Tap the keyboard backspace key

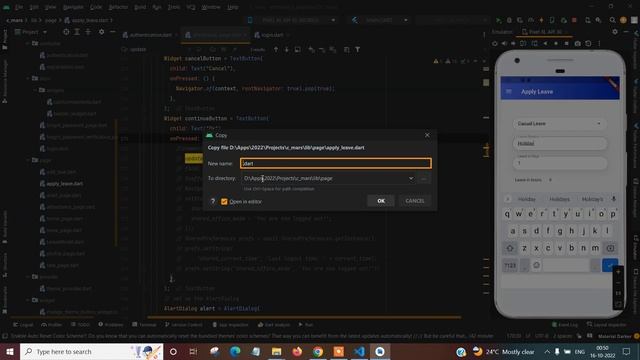(x=610, y=248)
